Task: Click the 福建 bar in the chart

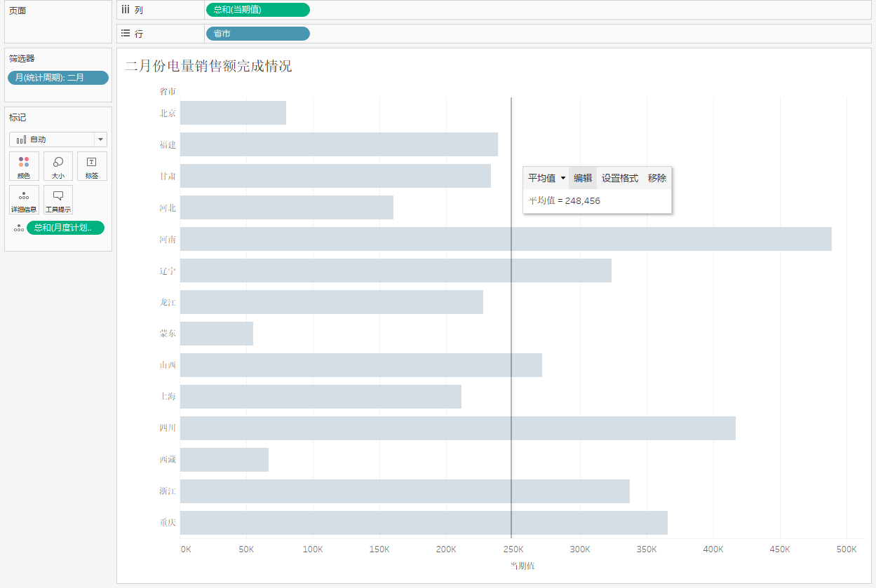Action: tap(339, 144)
